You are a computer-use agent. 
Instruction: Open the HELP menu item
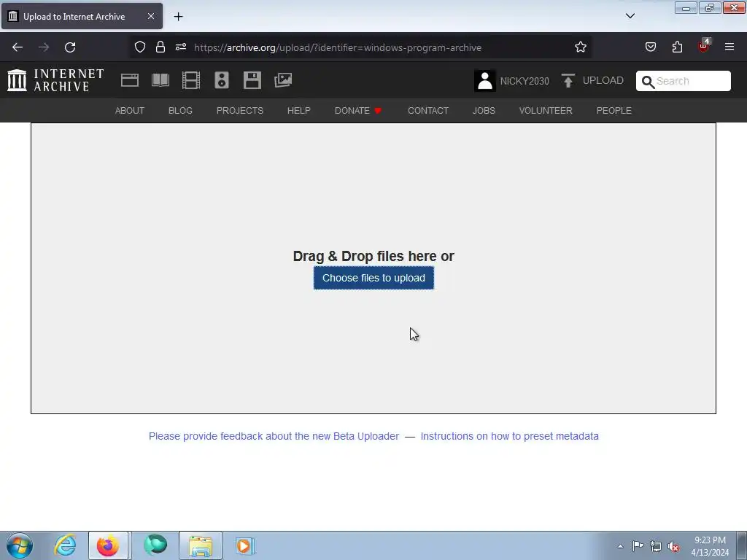298,111
